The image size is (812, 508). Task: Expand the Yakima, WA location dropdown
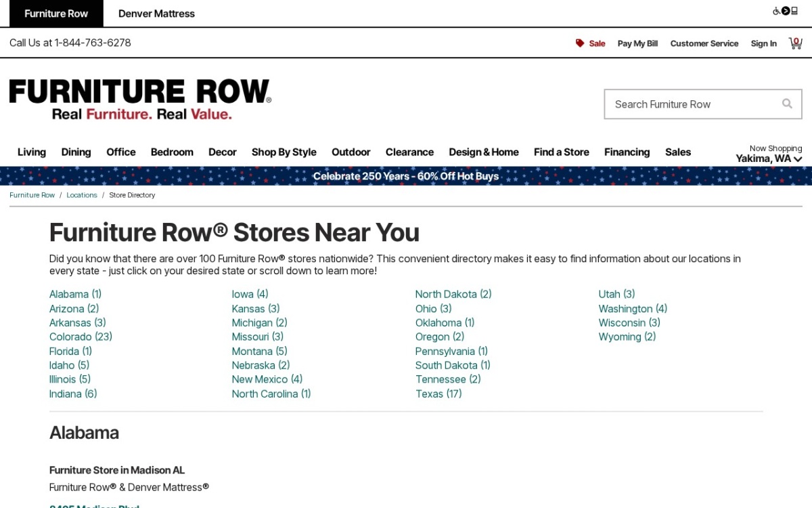point(769,158)
